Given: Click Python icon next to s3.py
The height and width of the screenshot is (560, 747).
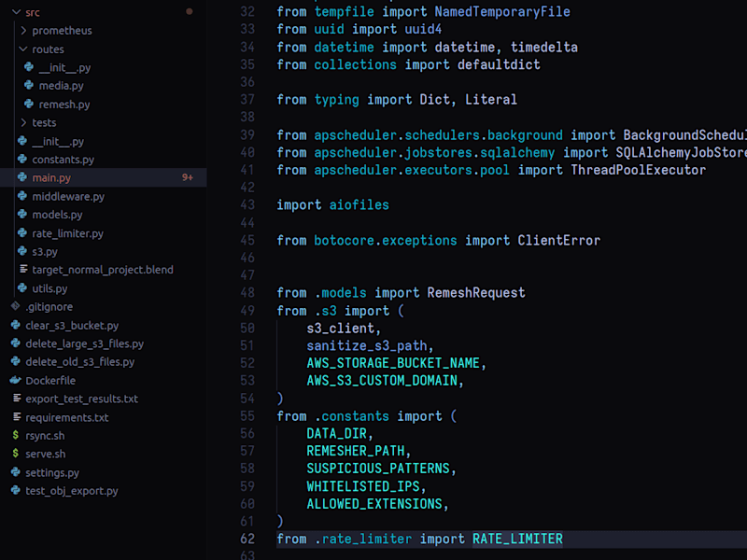Looking at the screenshot, I should [x=22, y=251].
